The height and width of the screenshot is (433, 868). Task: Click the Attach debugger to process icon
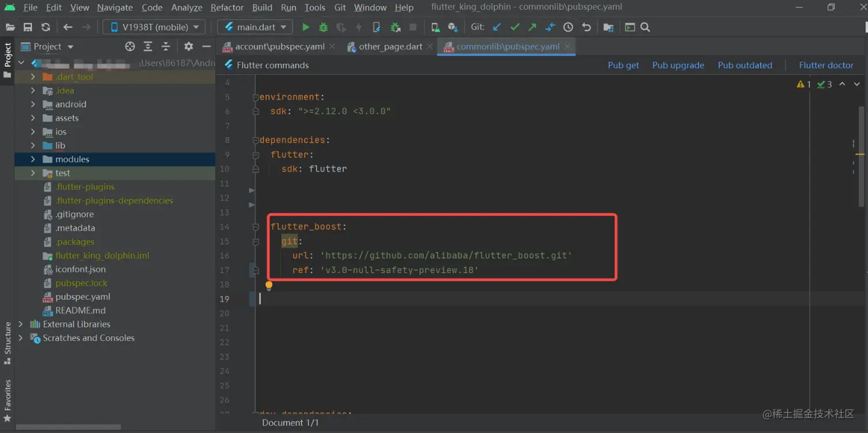395,27
